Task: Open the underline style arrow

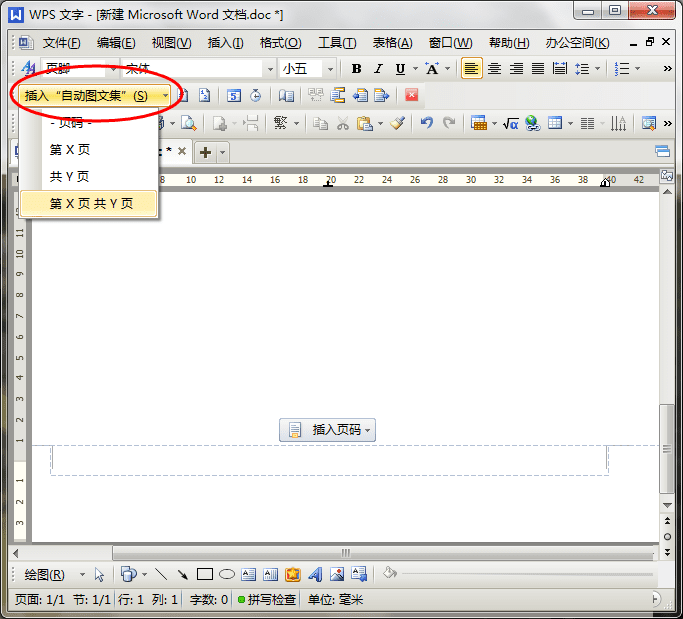Action: (x=415, y=68)
